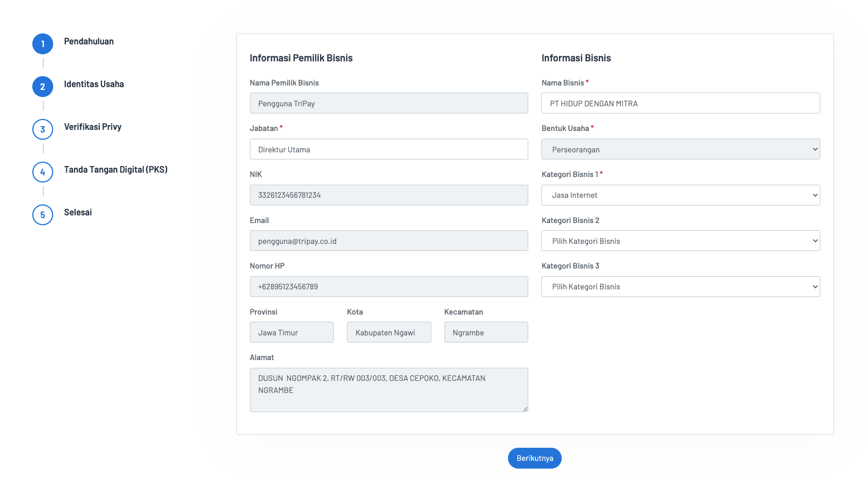The height and width of the screenshot is (479, 868).
Task: Click the Nama Bisnis input field
Action: pos(680,103)
